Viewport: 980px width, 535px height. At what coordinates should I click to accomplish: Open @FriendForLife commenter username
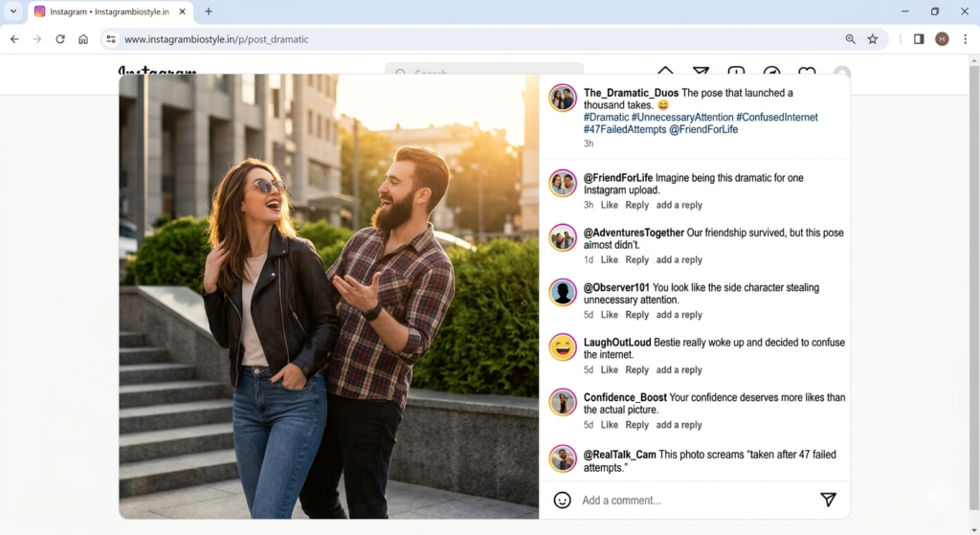pos(618,177)
